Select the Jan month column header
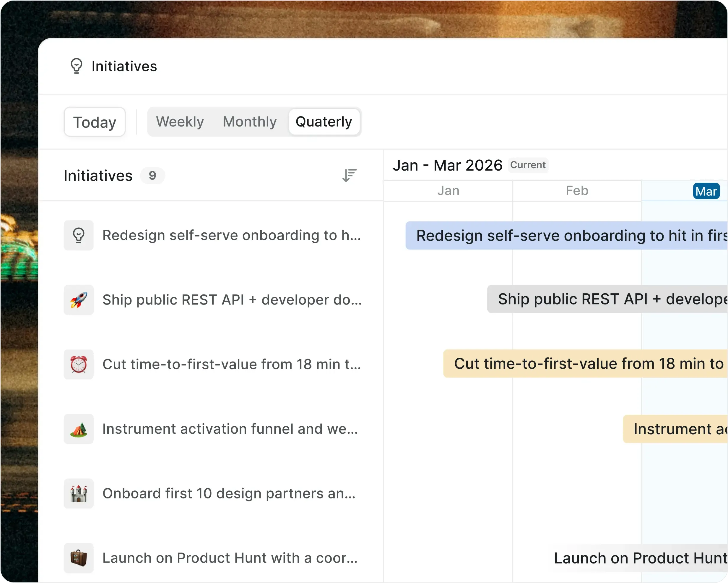The width and height of the screenshot is (728, 583). coord(448,191)
